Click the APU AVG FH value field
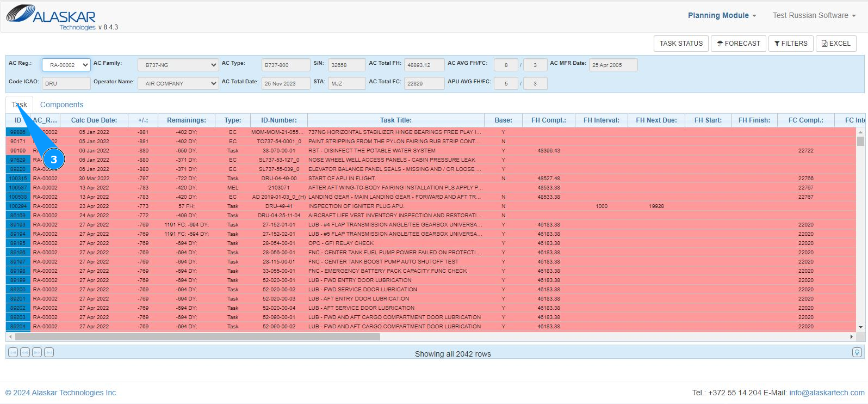868x404 pixels. click(x=506, y=83)
